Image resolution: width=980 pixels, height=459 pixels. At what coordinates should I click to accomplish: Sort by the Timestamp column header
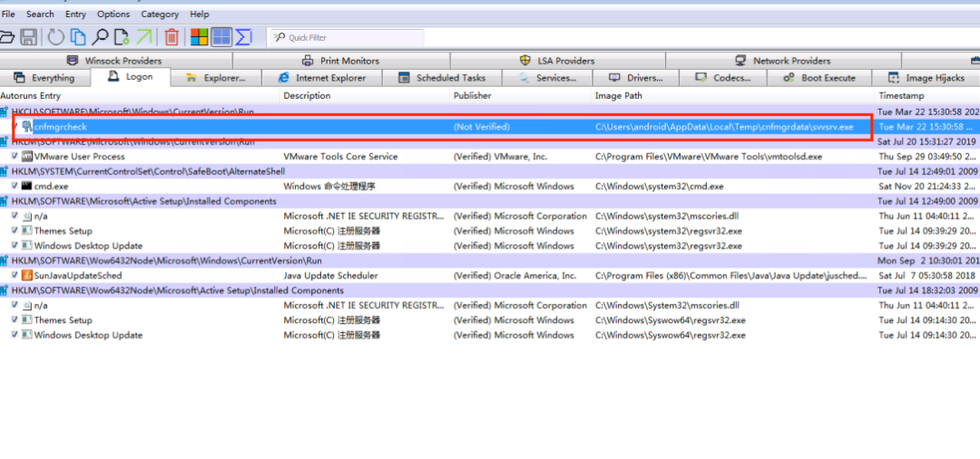(x=901, y=95)
